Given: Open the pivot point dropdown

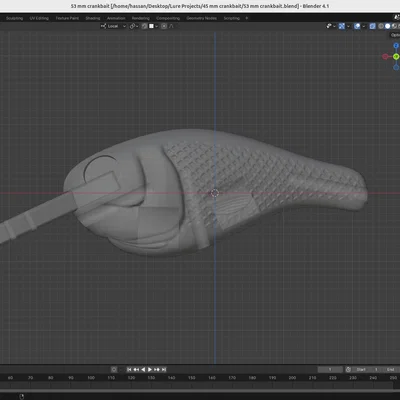Looking at the screenshot, I should coord(134,26).
